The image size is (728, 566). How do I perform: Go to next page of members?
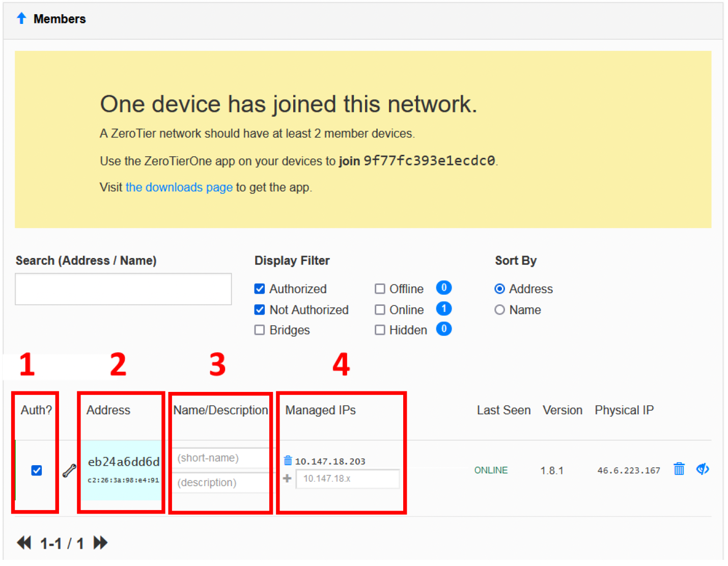click(x=100, y=543)
